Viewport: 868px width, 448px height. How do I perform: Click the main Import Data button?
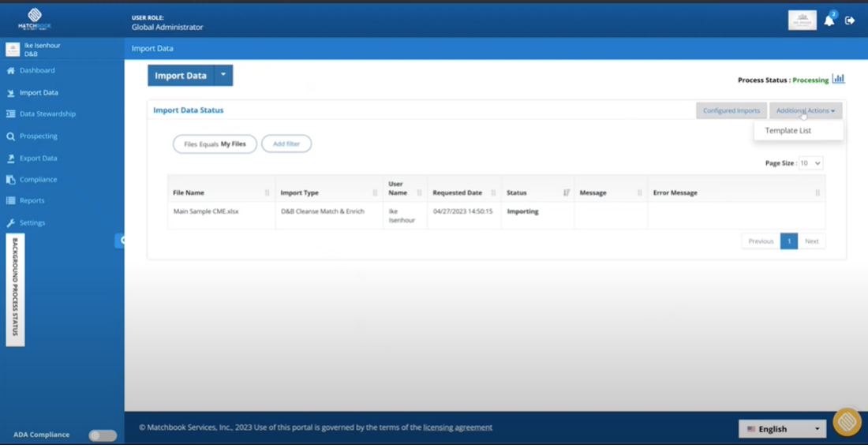[x=181, y=76]
